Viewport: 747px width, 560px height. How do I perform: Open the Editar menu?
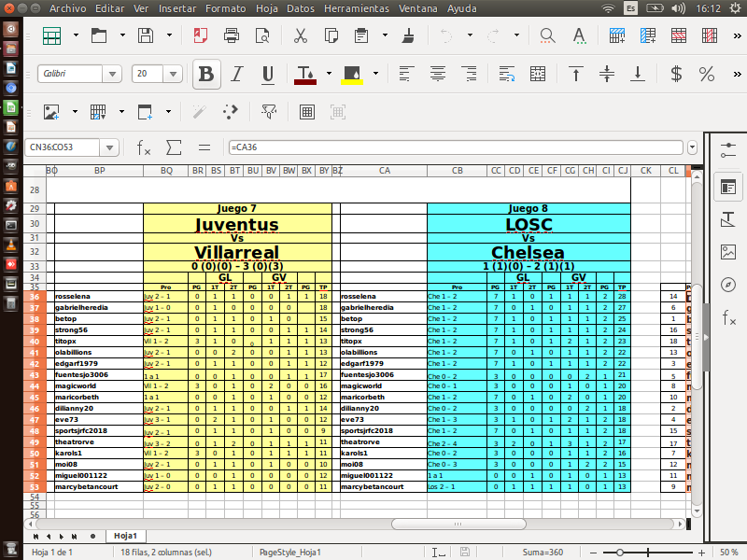(x=109, y=8)
